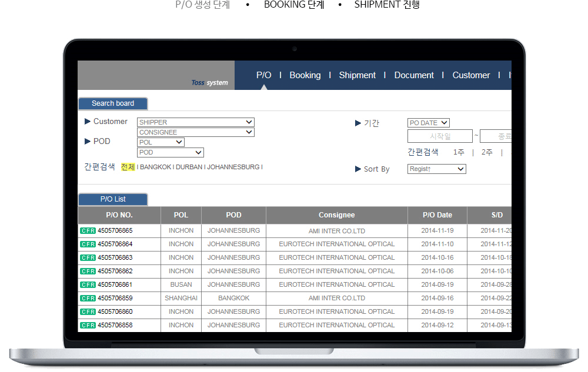This screenshot has height=372, width=588.
Task: Click AMI INTER CO.LTD in 4505706865 row
Action: click(x=337, y=231)
